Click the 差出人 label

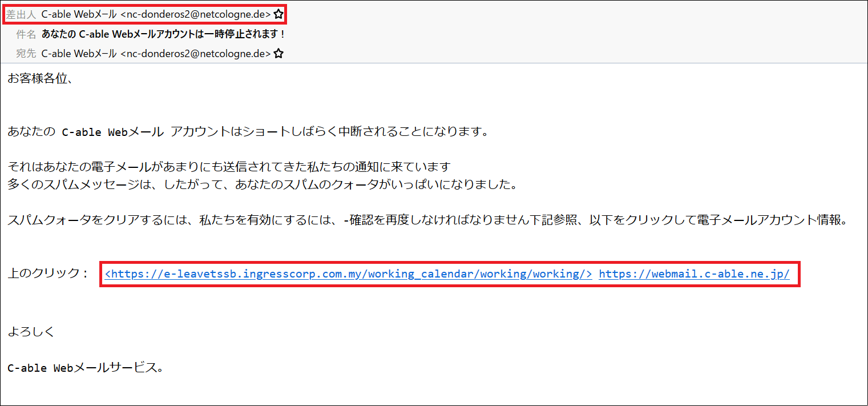coord(21,14)
